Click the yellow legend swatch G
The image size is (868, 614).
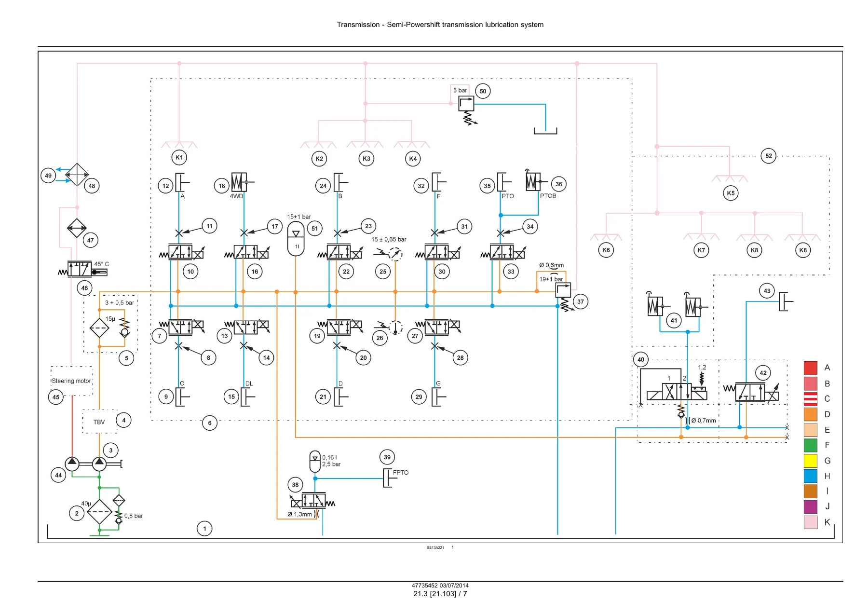pyautogui.click(x=810, y=461)
